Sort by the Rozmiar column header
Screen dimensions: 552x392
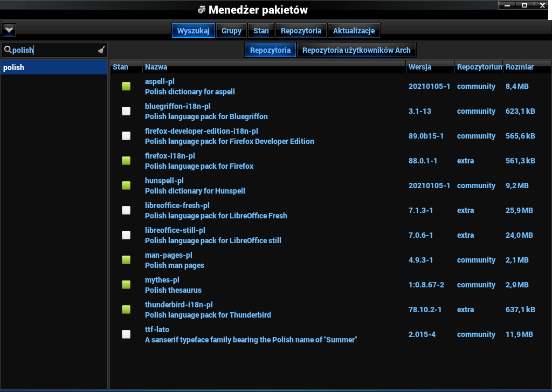pyautogui.click(x=527, y=67)
